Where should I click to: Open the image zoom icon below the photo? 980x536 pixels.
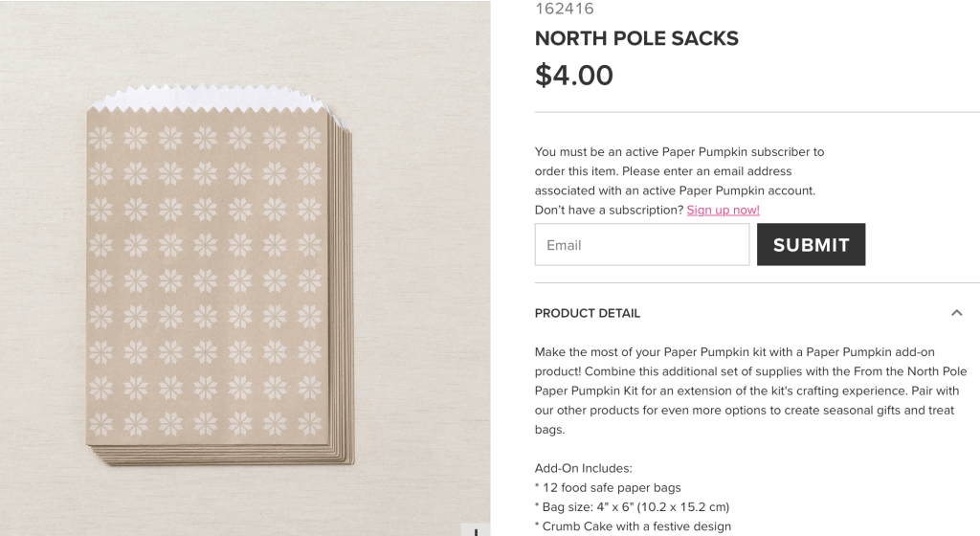point(476,529)
